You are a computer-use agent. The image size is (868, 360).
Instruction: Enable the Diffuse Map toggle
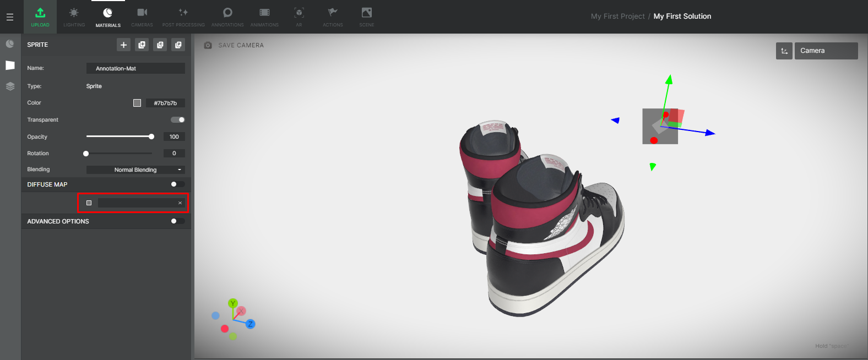click(178, 184)
